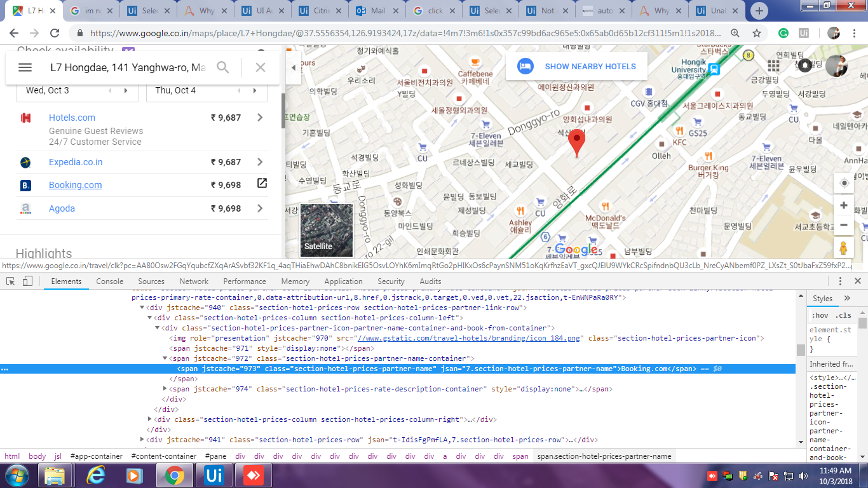Open the gstatic icon_184.png source link
This screenshot has width=868, height=488.
(x=469, y=338)
